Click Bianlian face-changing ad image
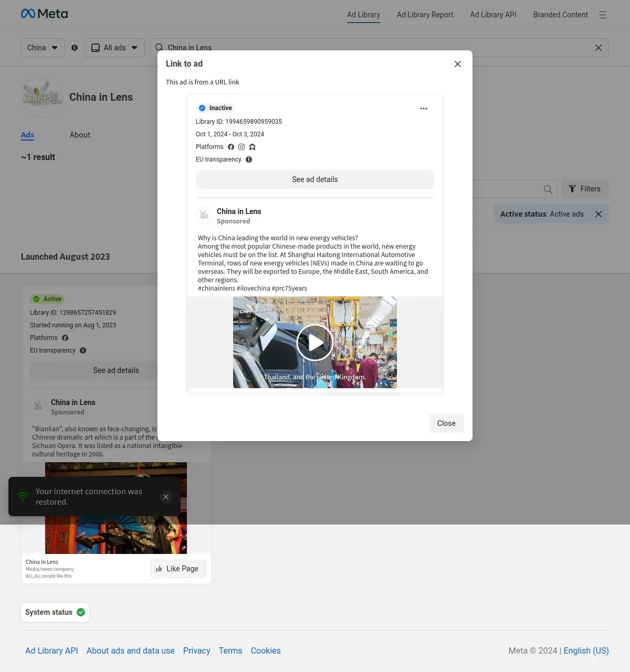The height and width of the screenshot is (672, 630). click(116, 508)
